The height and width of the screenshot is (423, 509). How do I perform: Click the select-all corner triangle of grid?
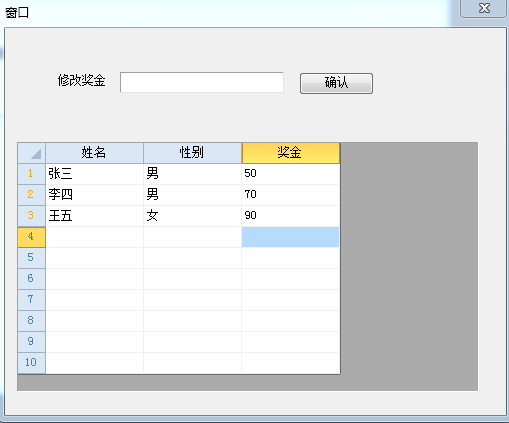(32, 153)
